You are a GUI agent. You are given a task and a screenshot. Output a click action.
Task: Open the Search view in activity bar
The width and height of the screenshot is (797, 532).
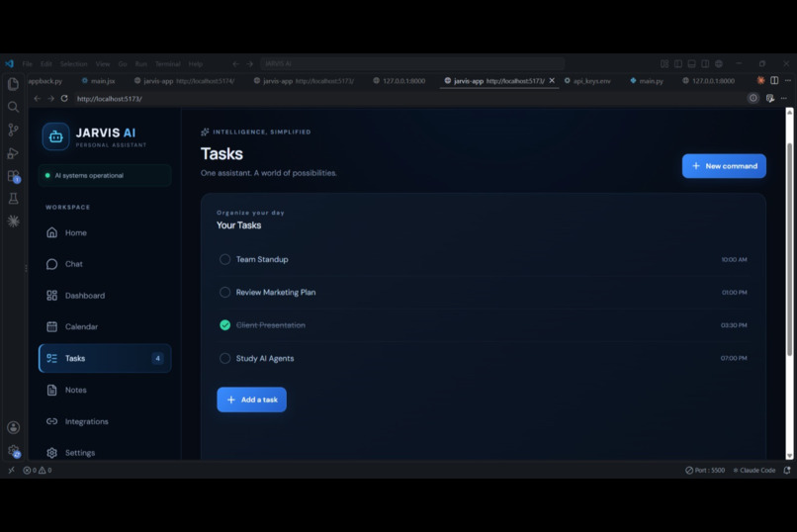click(x=13, y=107)
